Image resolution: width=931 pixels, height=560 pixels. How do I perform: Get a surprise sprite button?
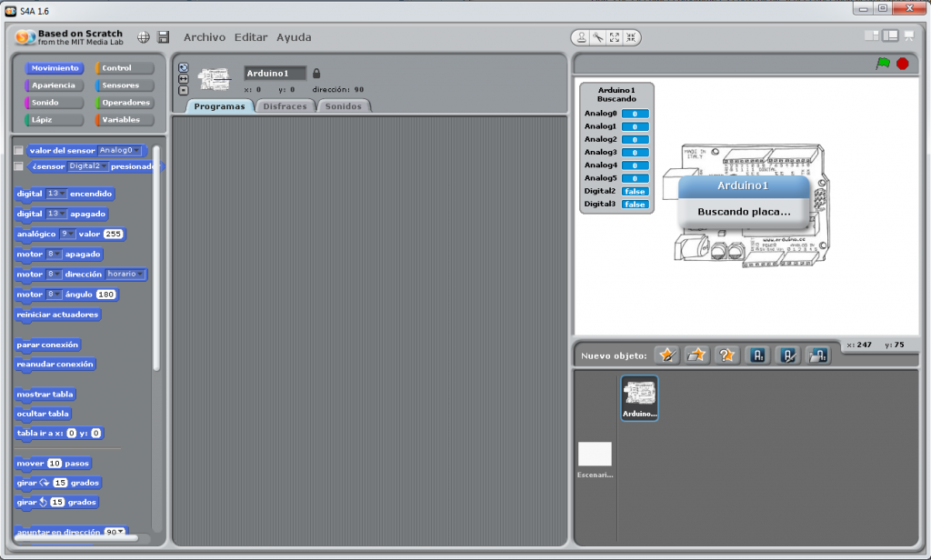726,355
